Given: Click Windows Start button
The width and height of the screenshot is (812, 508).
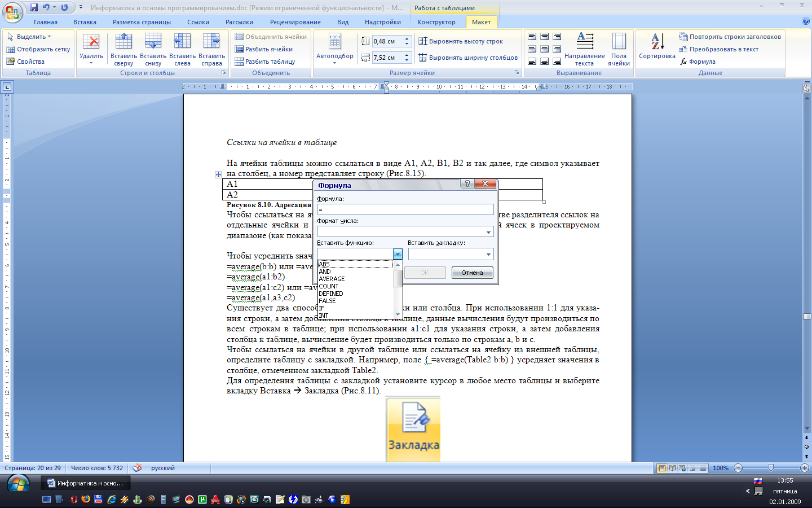Looking at the screenshot, I should coord(18,484).
